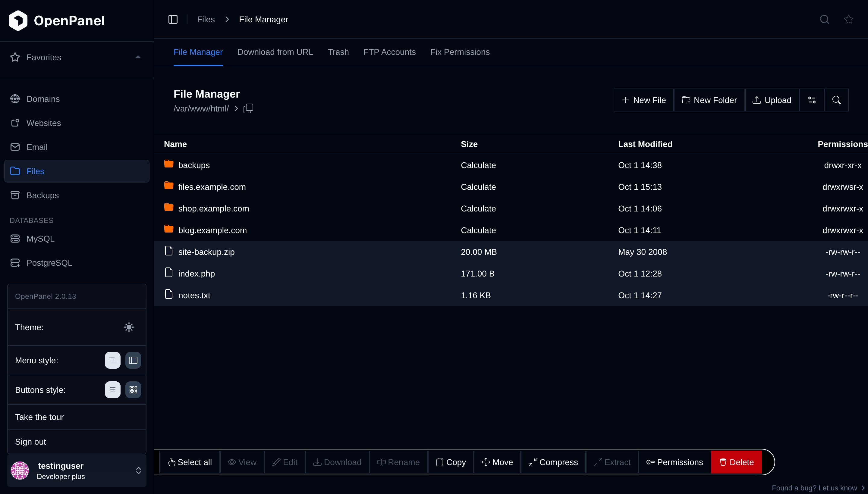
Task: Open file manager settings sliders icon
Action: [812, 100]
